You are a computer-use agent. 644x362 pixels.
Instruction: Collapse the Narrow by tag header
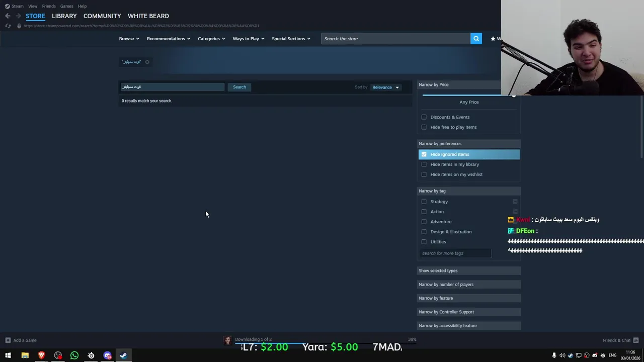pos(469,191)
